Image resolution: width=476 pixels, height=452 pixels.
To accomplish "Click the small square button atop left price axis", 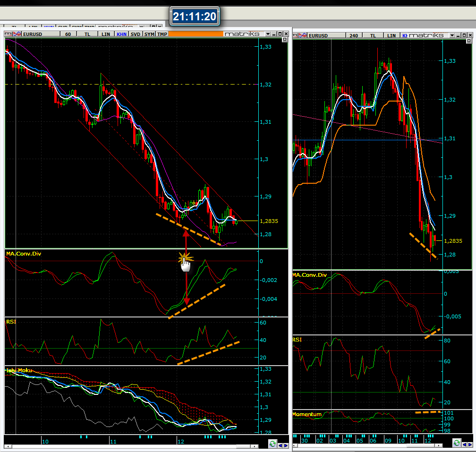I will (x=284, y=41).
